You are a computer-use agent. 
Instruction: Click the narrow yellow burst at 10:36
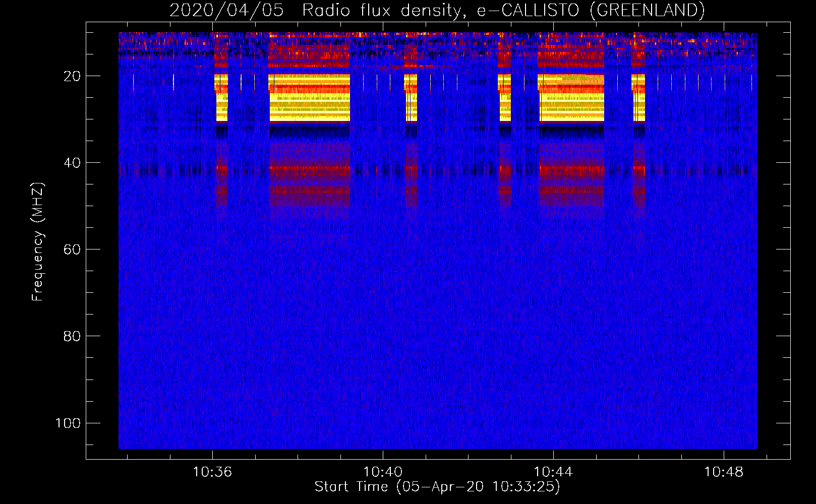tap(221, 98)
